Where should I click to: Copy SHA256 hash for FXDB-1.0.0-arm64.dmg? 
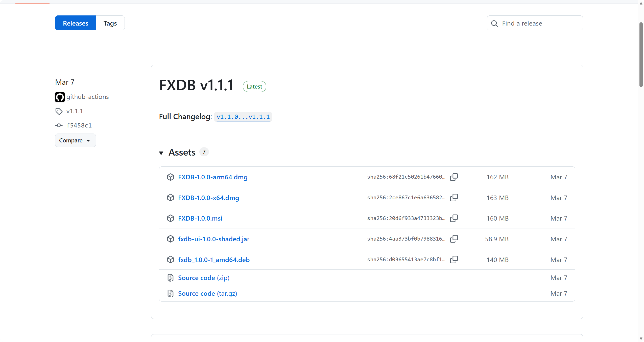[x=454, y=177]
